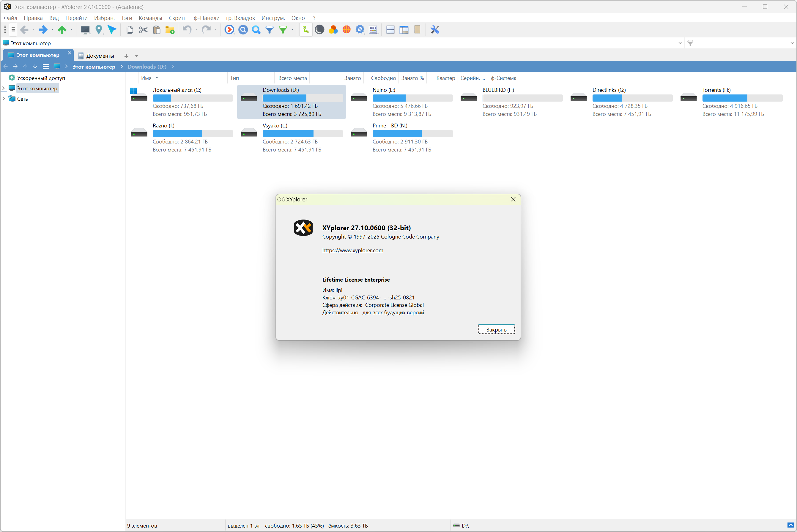The image size is (797, 532).
Task: Go up with the green Up arrow
Action: pyautogui.click(x=62, y=30)
